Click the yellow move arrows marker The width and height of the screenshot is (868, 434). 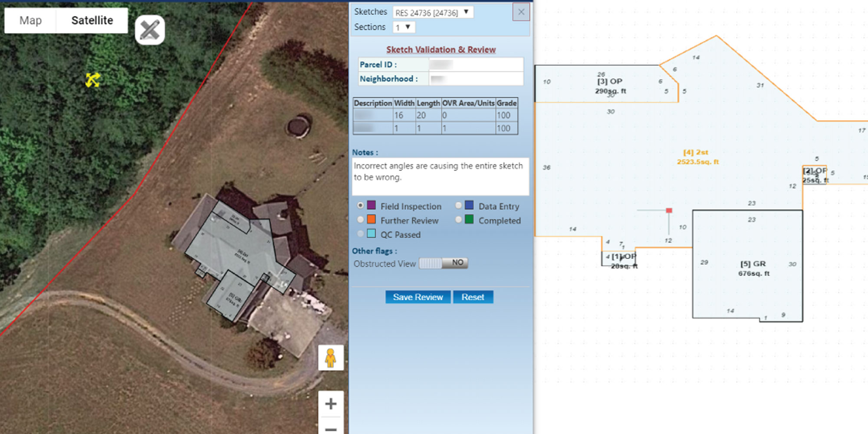92,80
